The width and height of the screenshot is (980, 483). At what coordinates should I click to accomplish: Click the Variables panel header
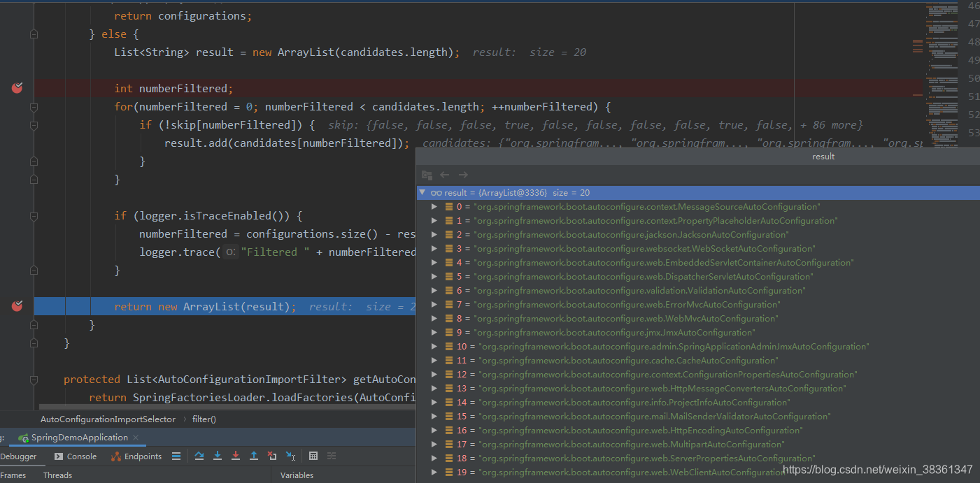click(x=297, y=475)
